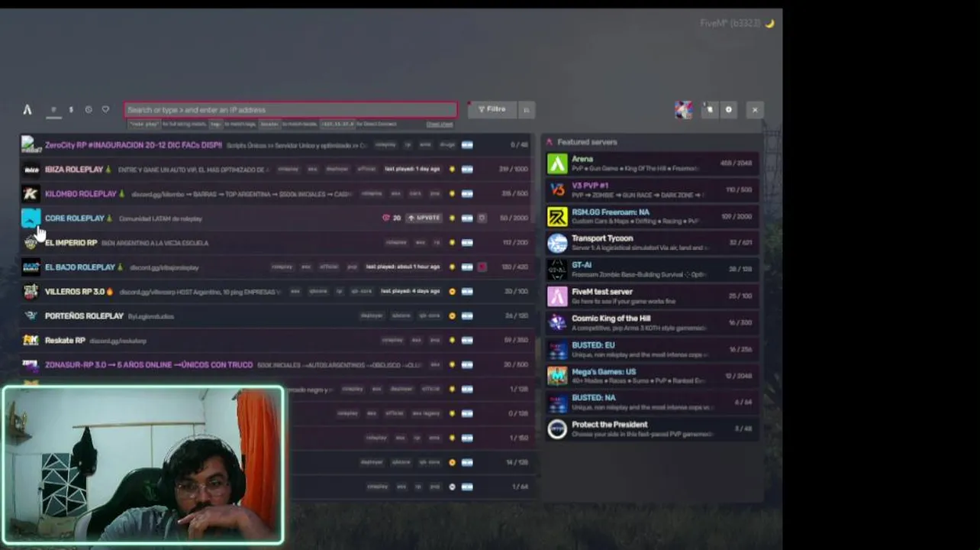980x550 pixels.
Task: Select the EL IMPERIO RP server
Action: coord(276,243)
